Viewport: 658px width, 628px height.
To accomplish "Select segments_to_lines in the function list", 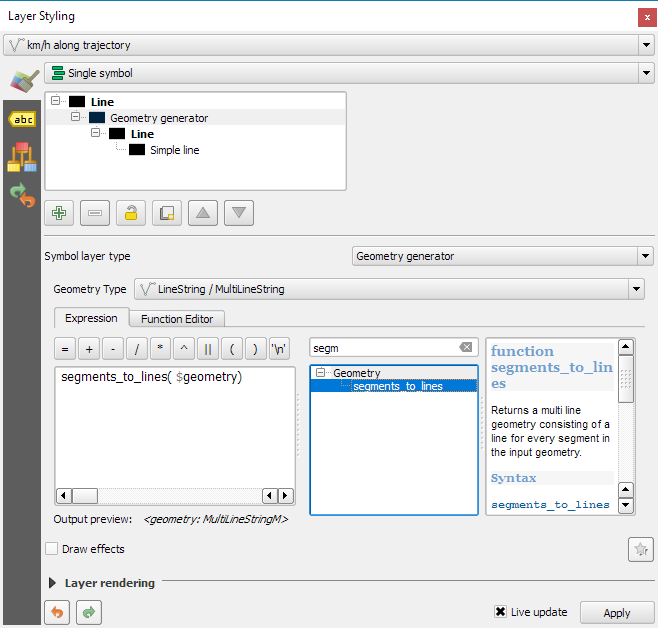I will point(397,386).
